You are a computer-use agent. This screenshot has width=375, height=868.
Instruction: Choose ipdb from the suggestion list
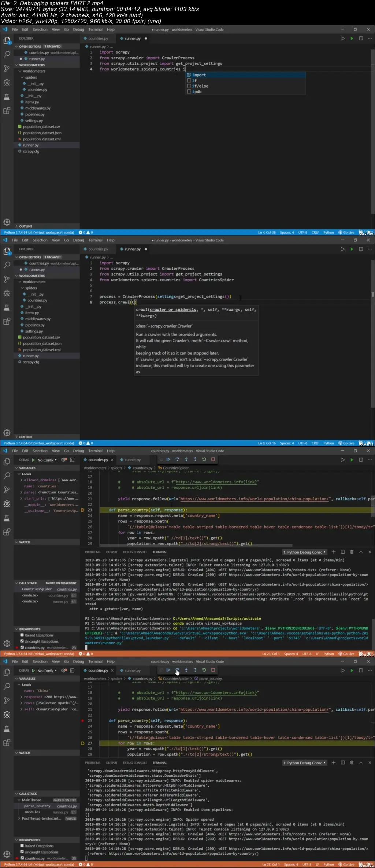[245, 92]
